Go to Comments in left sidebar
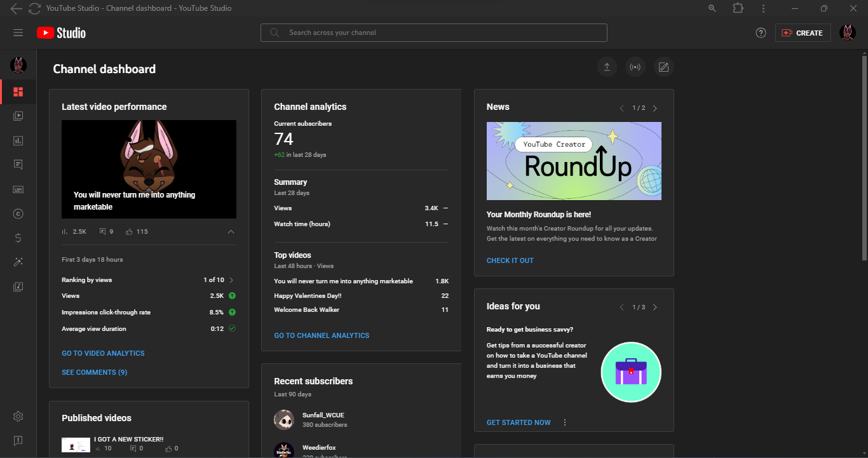The height and width of the screenshot is (458, 868). tap(18, 165)
